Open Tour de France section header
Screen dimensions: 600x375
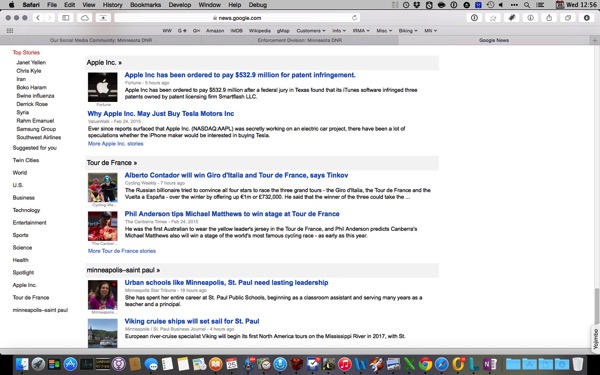[x=112, y=163]
